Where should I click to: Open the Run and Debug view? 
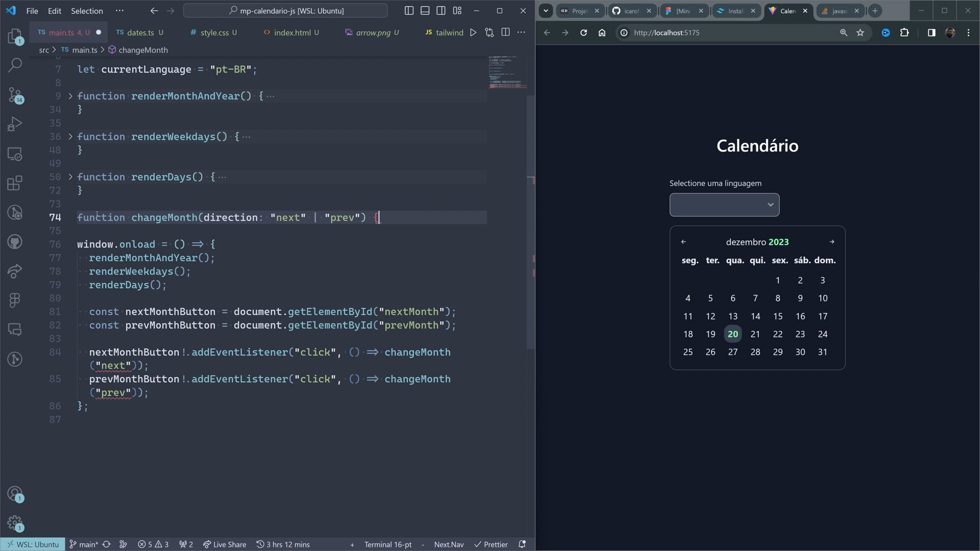pyautogui.click(x=15, y=124)
